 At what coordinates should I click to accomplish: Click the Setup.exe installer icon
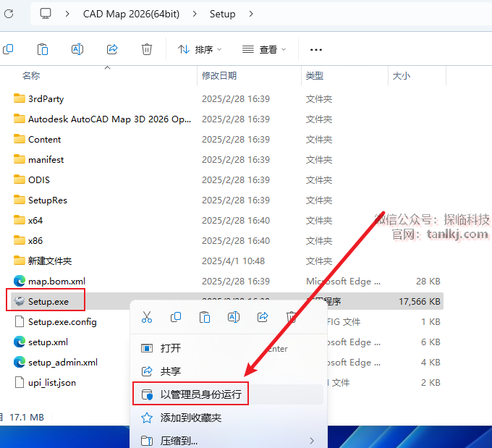20,301
